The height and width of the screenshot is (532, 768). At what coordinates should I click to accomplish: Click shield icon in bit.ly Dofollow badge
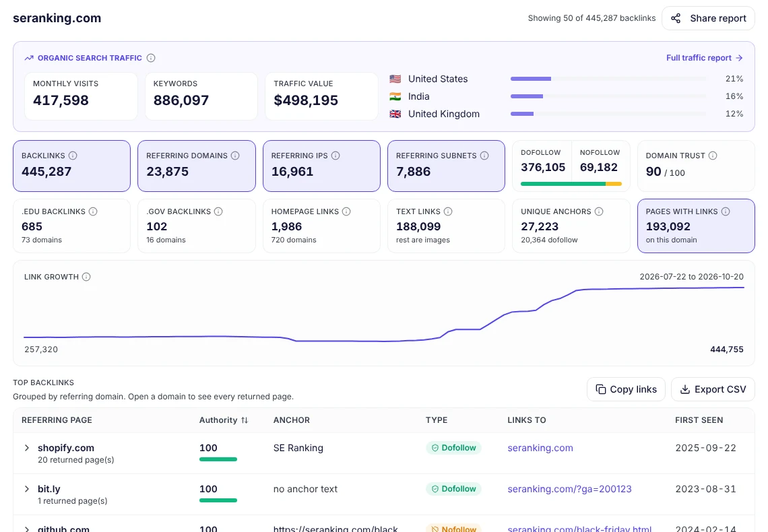435,489
